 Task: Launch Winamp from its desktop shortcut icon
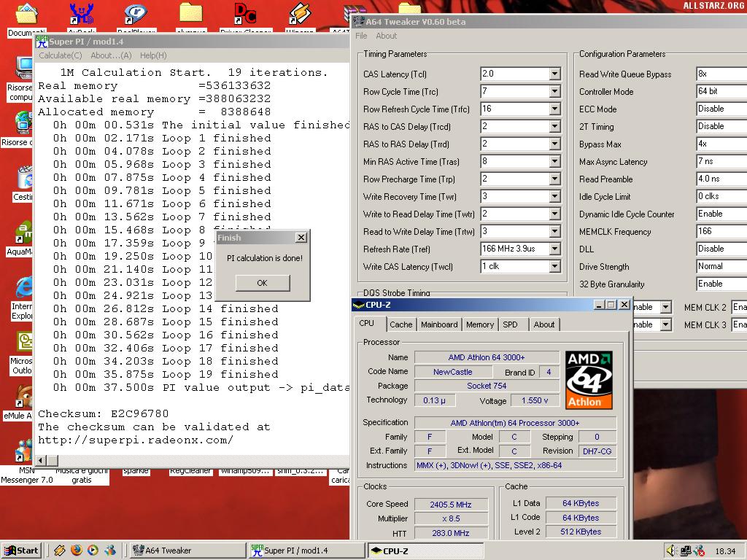tap(300, 13)
